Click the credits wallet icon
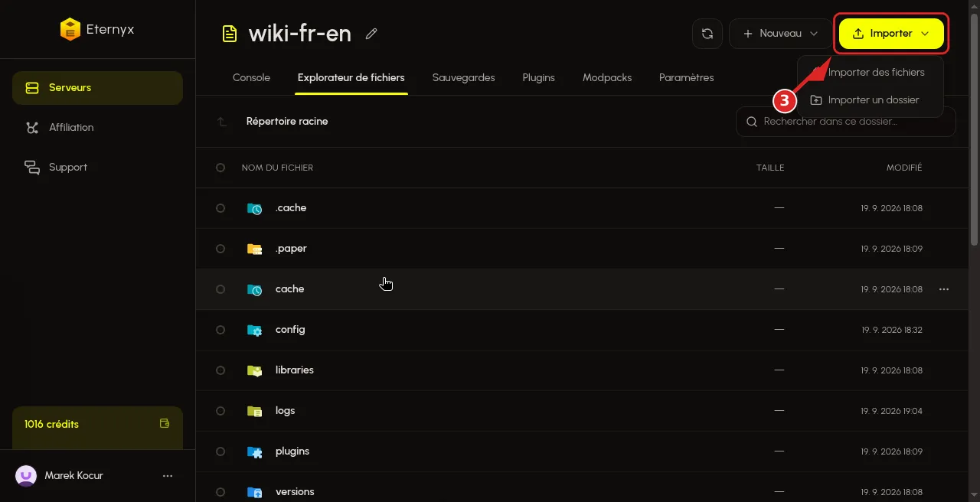Screen dimensions: 980x502 pos(164,423)
